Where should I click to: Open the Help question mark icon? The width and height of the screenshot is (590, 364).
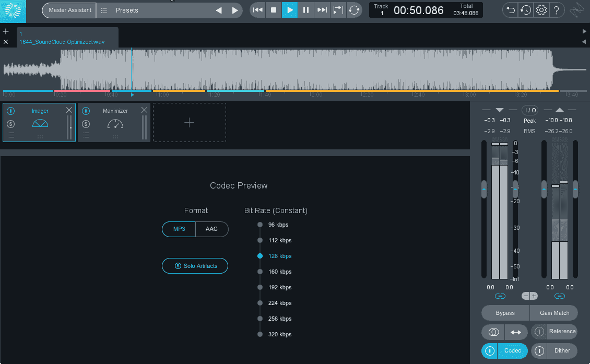coord(557,10)
